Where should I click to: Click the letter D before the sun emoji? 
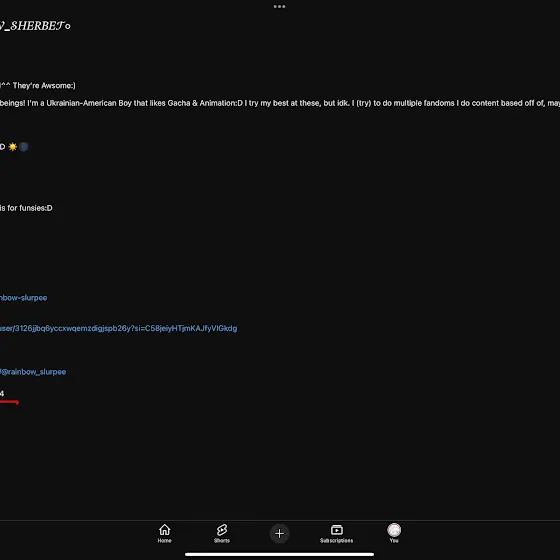[2, 147]
